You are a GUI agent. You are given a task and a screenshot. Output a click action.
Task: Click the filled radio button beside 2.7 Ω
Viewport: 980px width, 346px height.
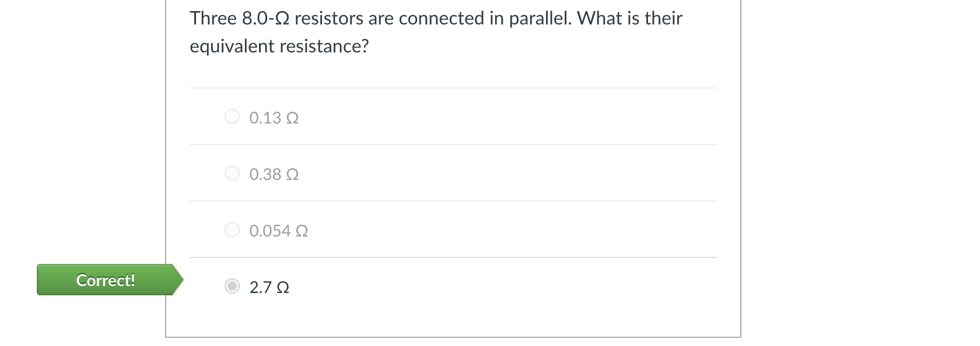pos(232,285)
